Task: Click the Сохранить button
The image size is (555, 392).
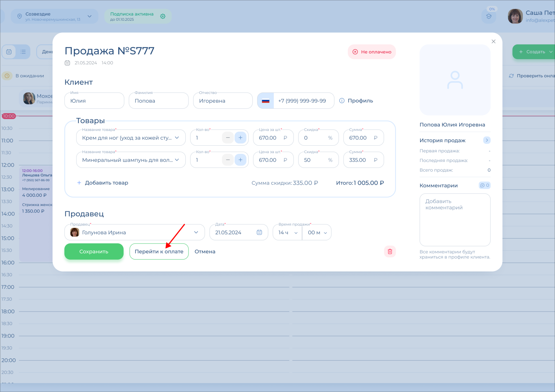Action: pos(94,252)
